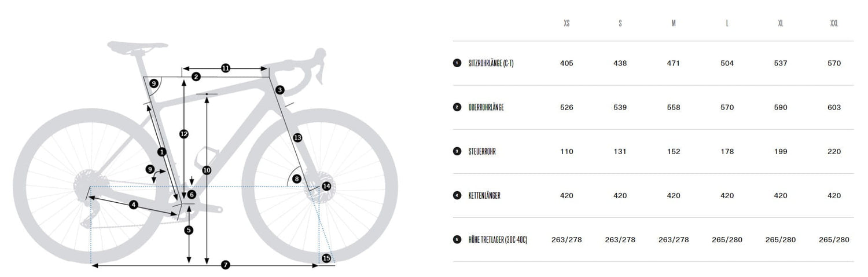Open the KETTENLÄNGER row label
868x277 pixels.
click(x=484, y=195)
